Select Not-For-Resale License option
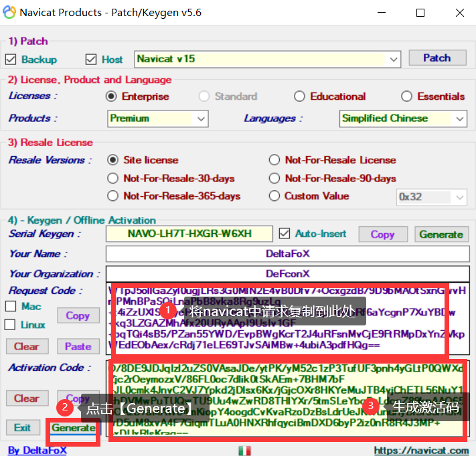 [274, 160]
